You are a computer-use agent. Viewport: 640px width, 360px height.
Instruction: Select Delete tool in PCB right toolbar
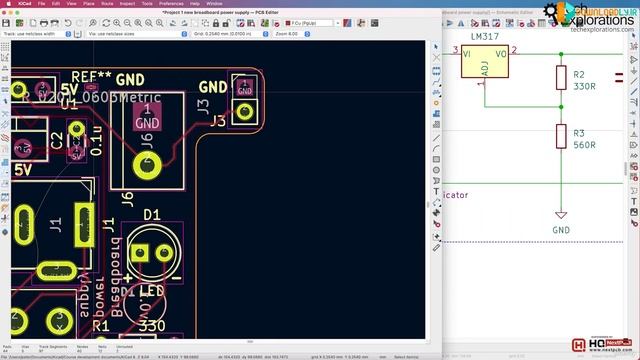pyautogui.click(x=436, y=224)
